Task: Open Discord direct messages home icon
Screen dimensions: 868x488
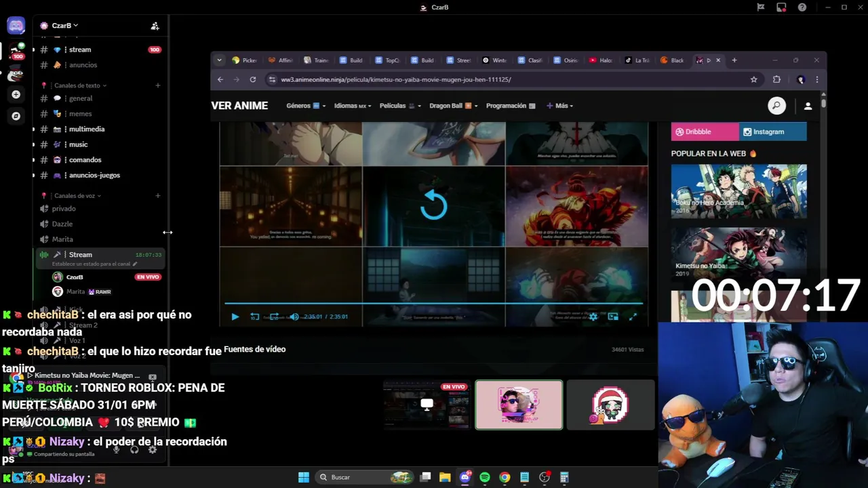Action: [16, 26]
